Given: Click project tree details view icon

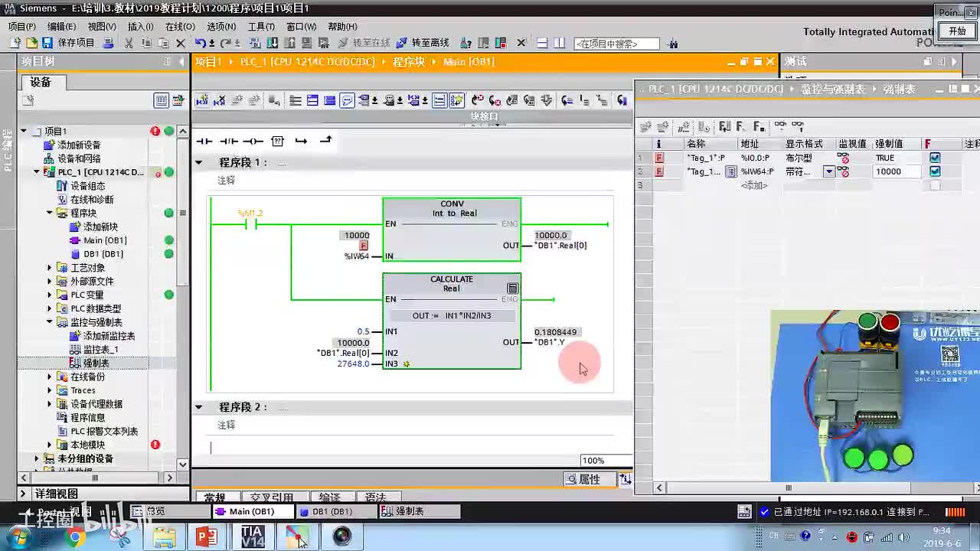Looking at the screenshot, I should coord(161,100).
